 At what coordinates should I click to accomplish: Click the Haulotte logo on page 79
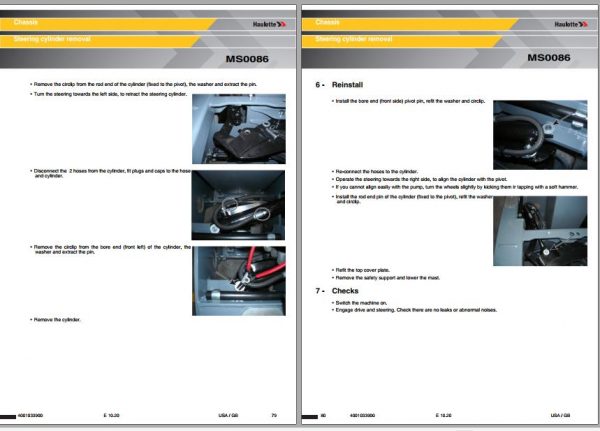(x=269, y=24)
